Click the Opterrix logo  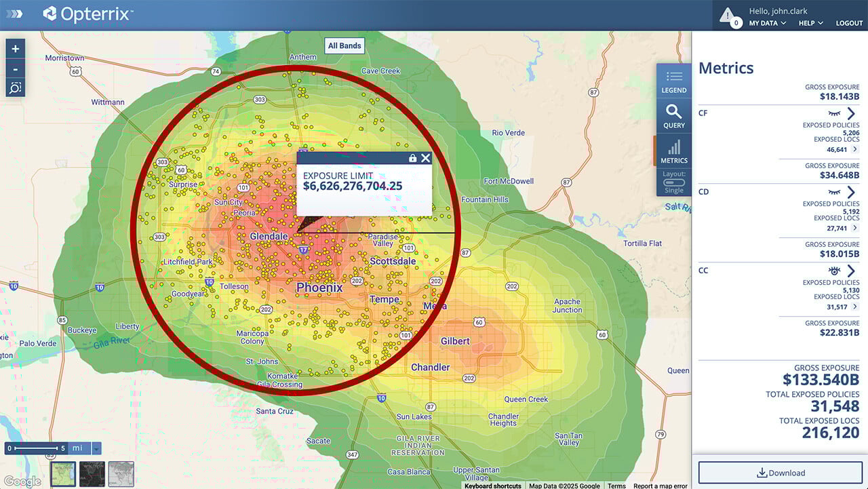point(84,12)
